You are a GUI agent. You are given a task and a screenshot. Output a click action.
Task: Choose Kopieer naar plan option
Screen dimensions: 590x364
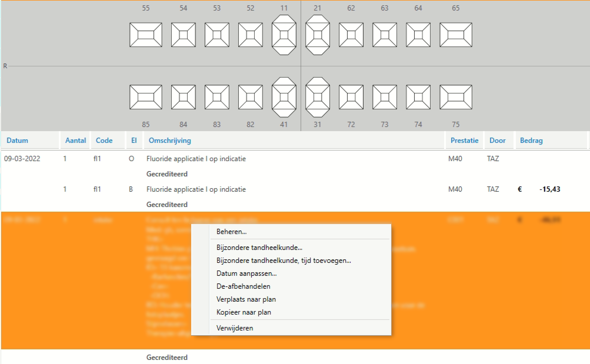(291, 312)
